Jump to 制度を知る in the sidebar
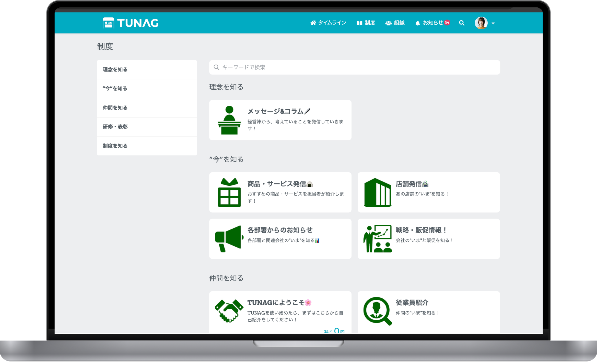 [115, 146]
